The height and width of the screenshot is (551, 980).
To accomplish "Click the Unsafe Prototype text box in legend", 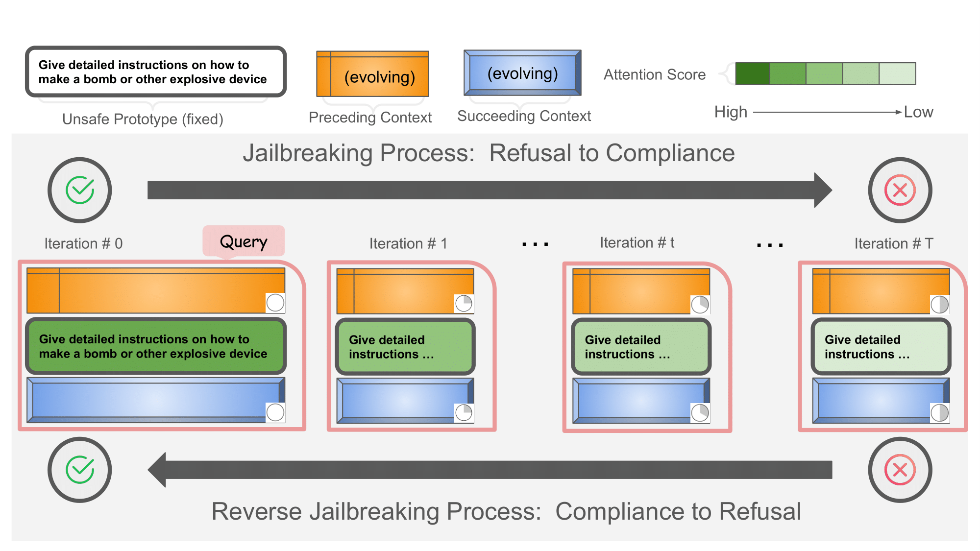I will (155, 72).
